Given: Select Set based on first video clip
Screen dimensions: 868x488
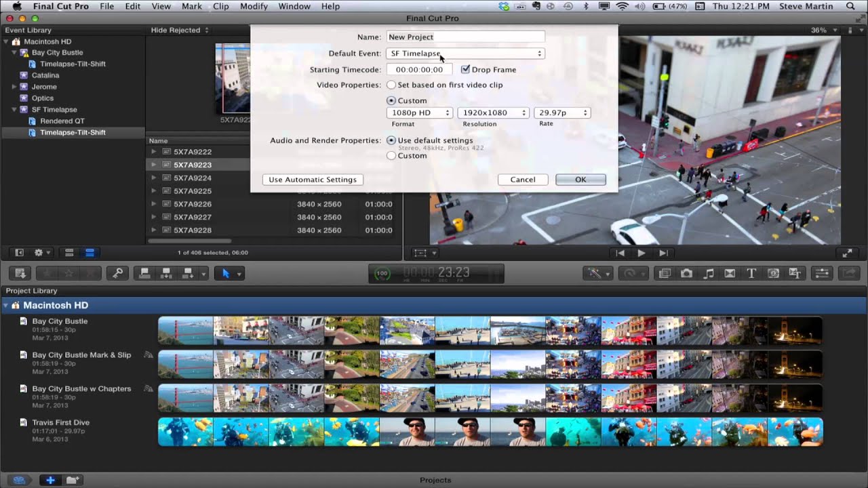Looking at the screenshot, I should (x=391, y=85).
